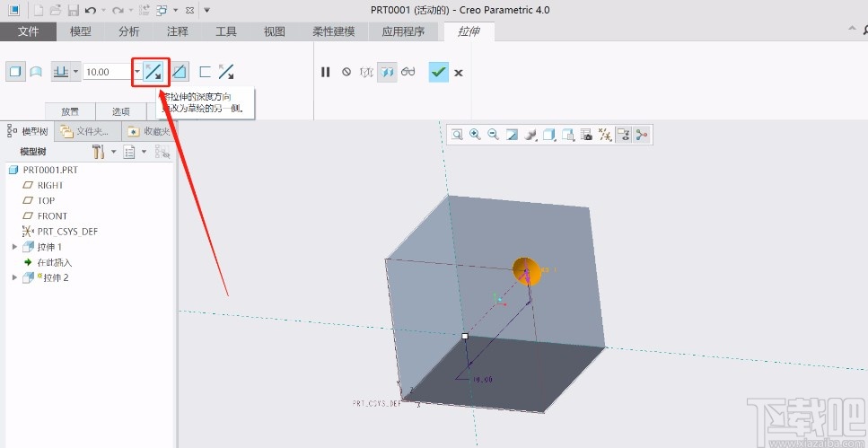Screen dimensions: 868x448
Task: Select the attached preview icon
Action: pyautogui.click(x=387, y=72)
